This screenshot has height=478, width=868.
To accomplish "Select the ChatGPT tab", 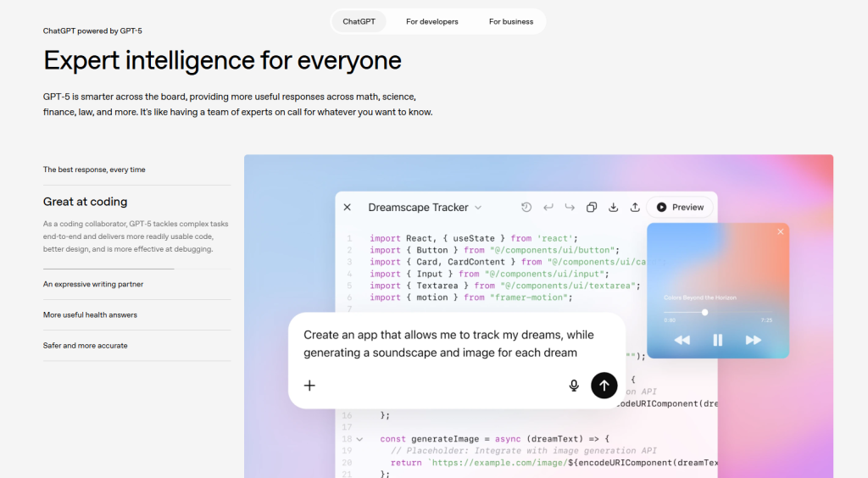I will (x=359, y=21).
